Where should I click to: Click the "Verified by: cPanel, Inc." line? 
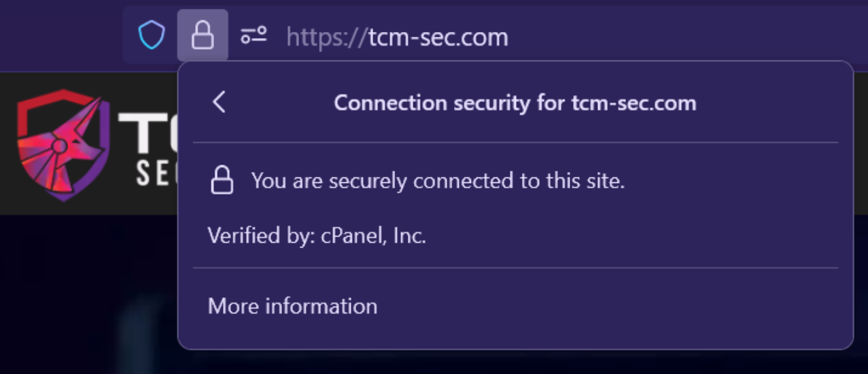(x=317, y=236)
